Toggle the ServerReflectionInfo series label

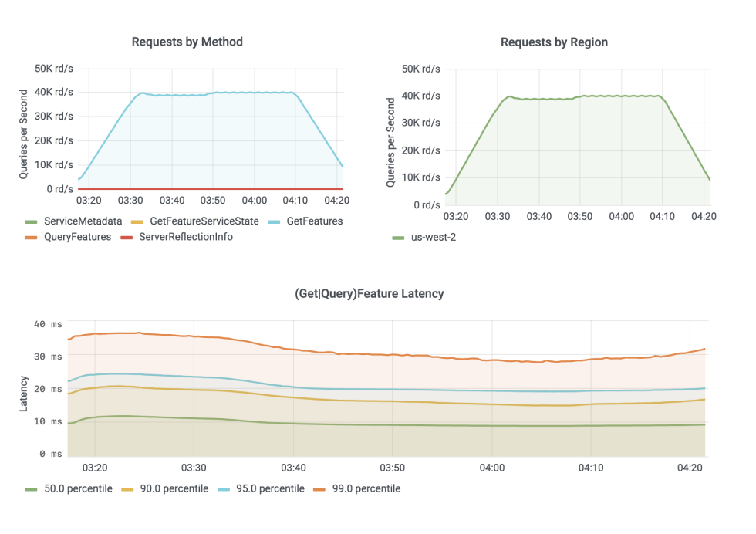point(186,237)
